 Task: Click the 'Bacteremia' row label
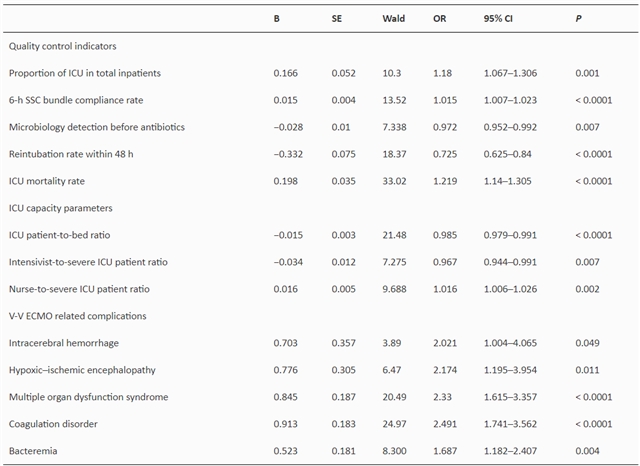(x=32, y=451)
